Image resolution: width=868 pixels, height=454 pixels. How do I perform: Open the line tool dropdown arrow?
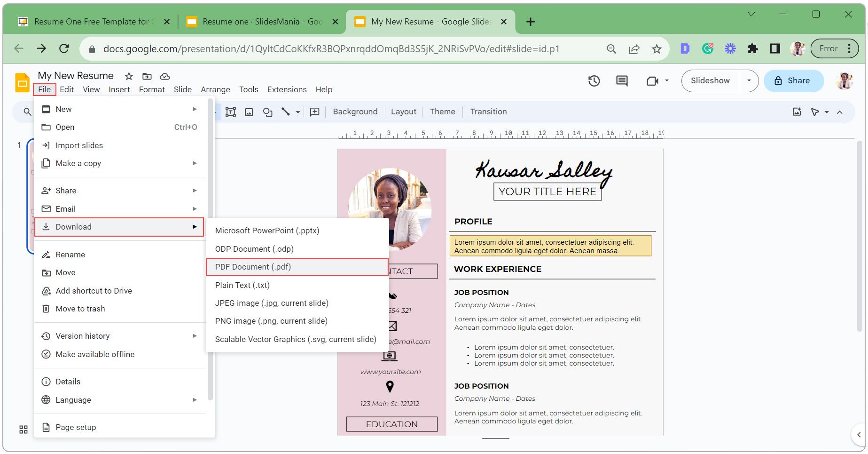point(298,112)
